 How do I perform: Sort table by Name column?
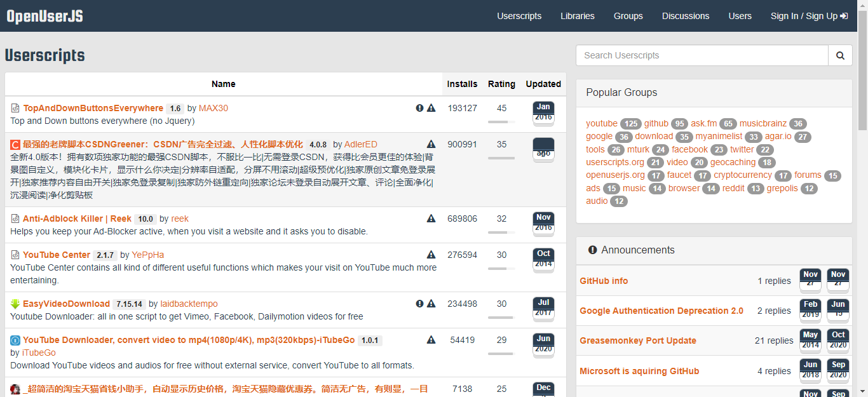click(224, 84)
